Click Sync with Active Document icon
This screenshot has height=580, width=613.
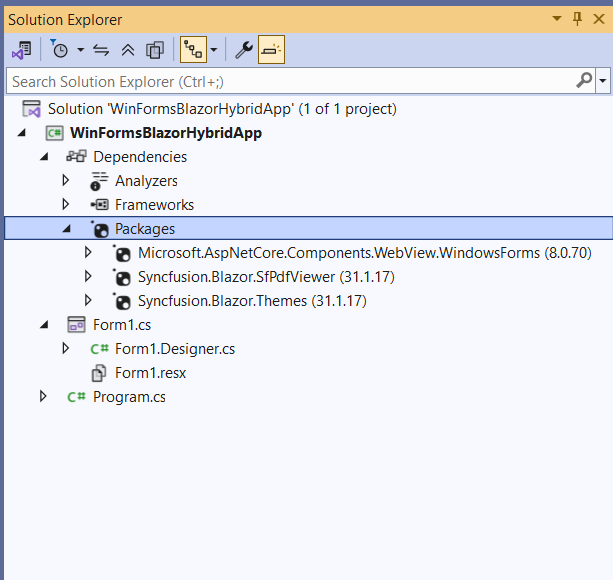[x=101, y=50]
